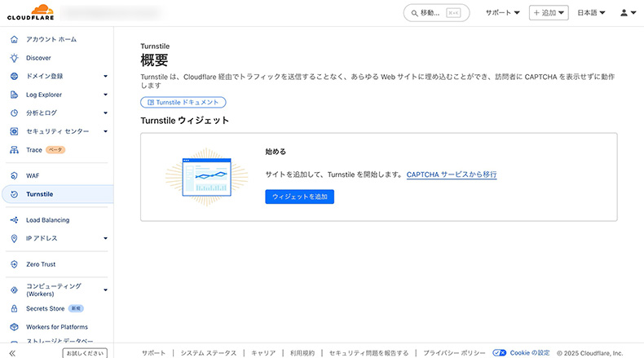644x358 pixels.
Task: Click the Turnstile widget illustration
Action: click(206, 177)
